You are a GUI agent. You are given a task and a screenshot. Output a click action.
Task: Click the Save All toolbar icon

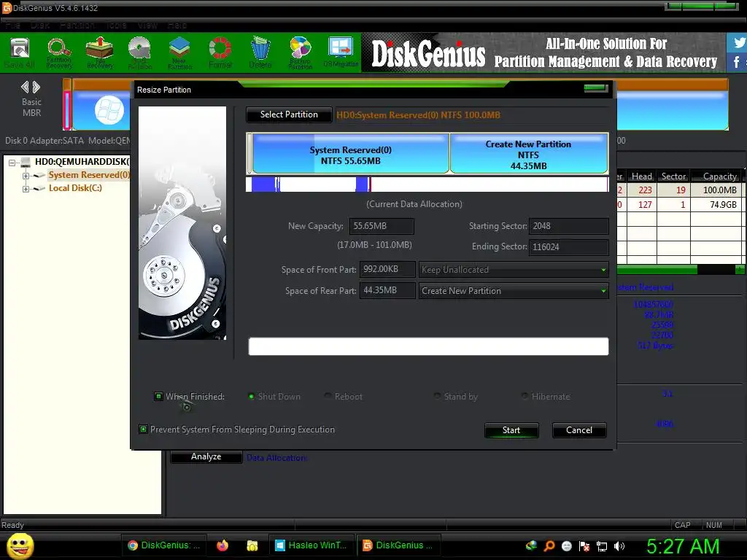point(20,52)
